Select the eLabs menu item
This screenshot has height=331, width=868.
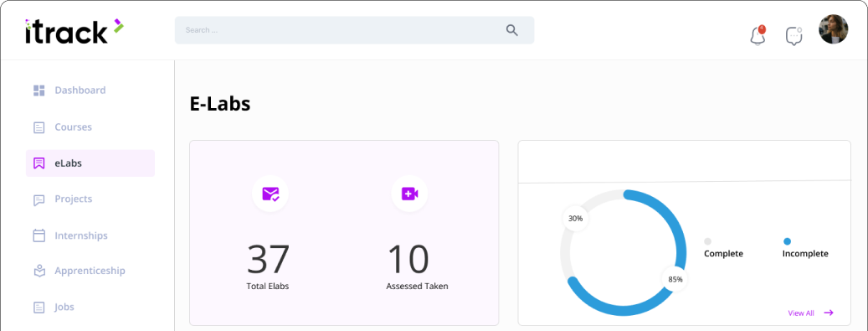coord(90,163)
